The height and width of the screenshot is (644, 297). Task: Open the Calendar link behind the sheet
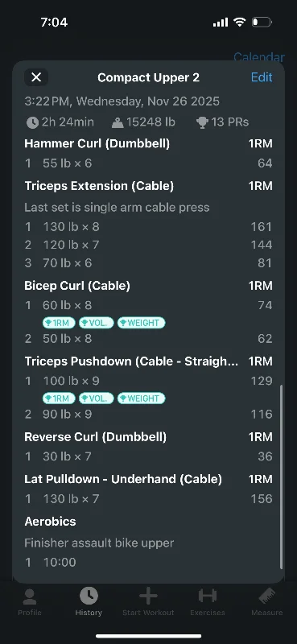pos(259,56)
